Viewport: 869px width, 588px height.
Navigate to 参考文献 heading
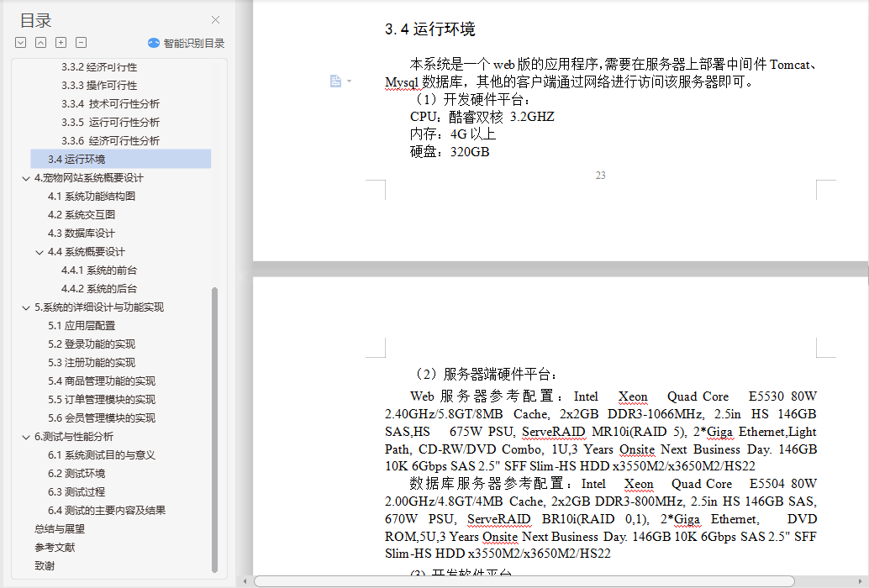point(55,548)
